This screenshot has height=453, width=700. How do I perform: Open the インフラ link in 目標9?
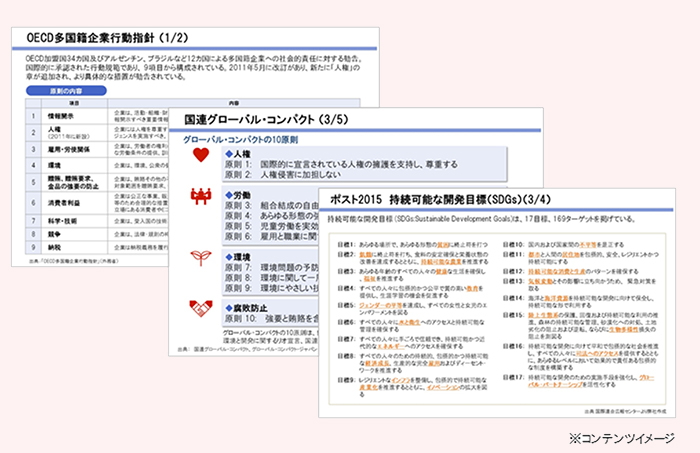[x=401, y=380]
